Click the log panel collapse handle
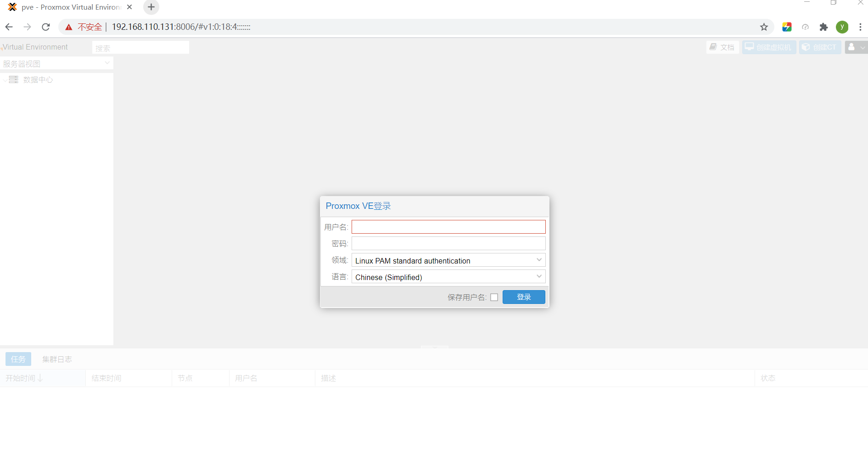This screenshot has width=868, height=460. coord(435,347)
